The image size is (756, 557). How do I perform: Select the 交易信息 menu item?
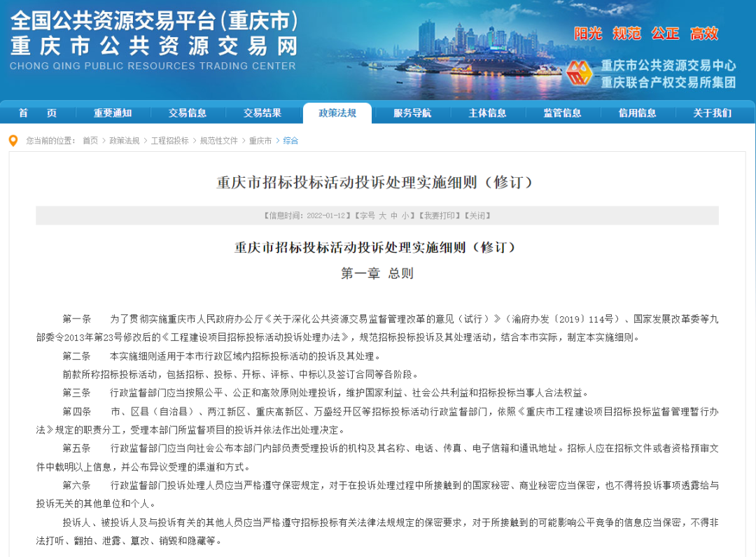188,113
